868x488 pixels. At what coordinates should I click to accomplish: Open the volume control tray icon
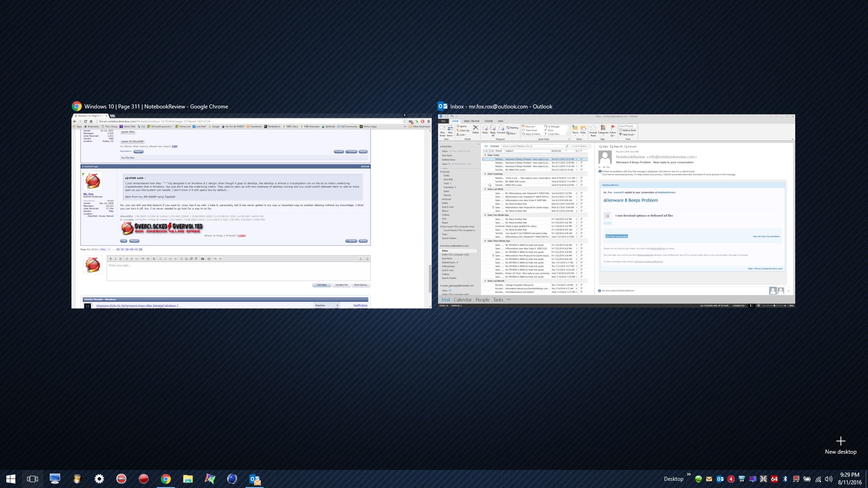(829, 479)
